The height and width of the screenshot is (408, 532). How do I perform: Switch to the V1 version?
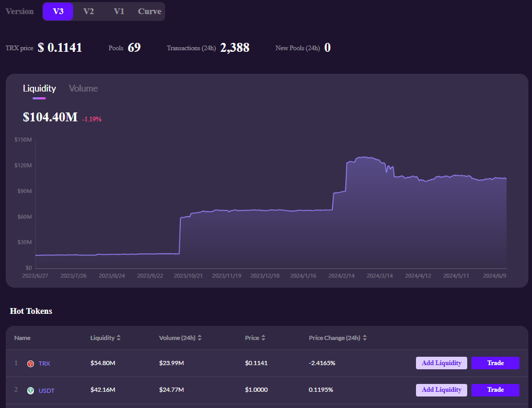pyautogui.click(x=119, y=12)
